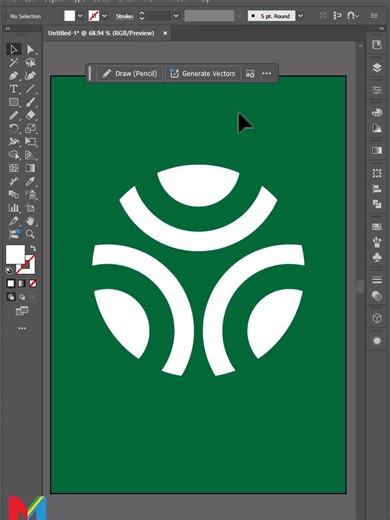390x520 pixels.
Task: Open fill color dropdown arrow in control bar
Action: [80, 16]
